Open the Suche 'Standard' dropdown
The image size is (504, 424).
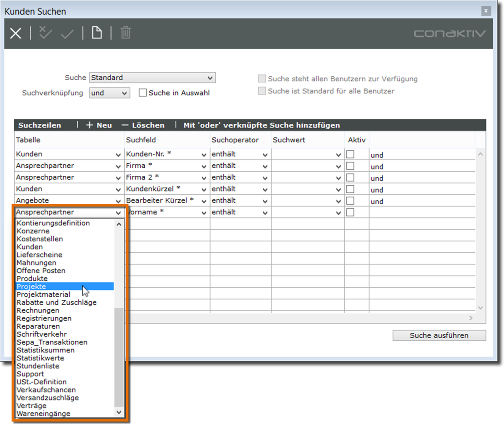tap(152, 78)
